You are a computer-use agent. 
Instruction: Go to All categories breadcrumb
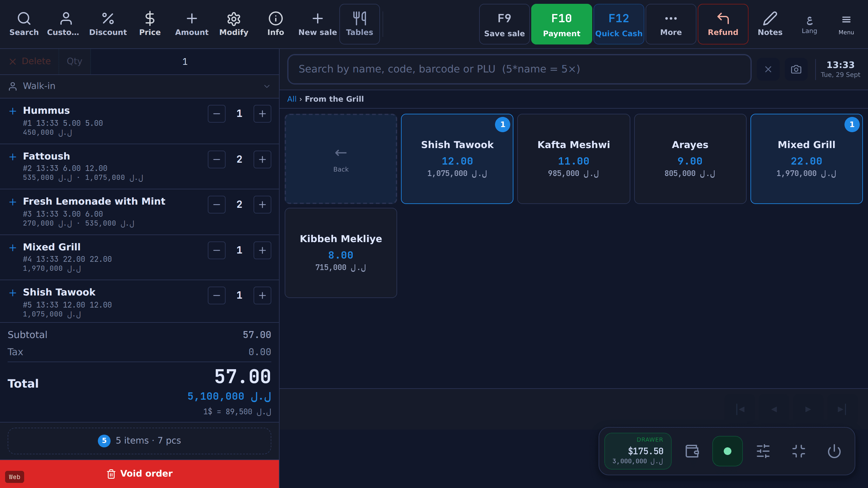click(x=291, y=99)
